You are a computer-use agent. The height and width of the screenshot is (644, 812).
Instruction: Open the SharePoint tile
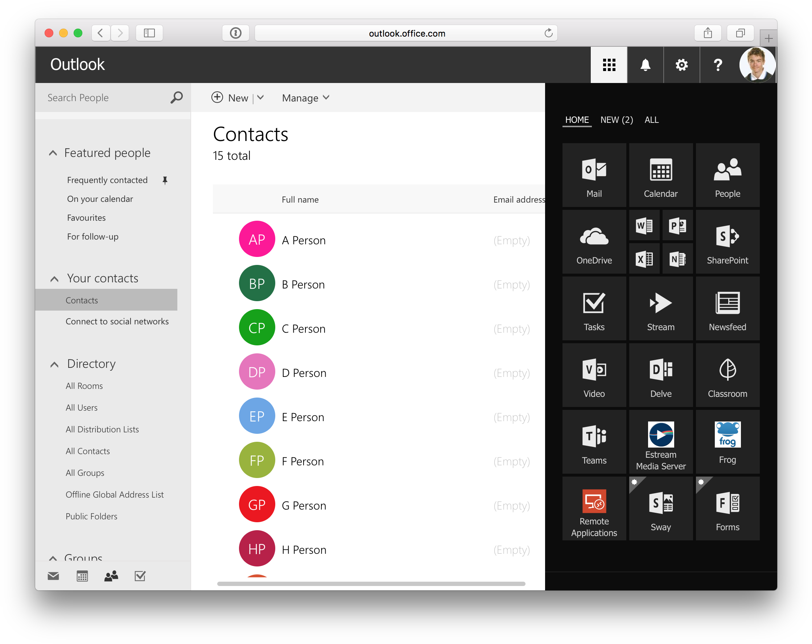727,242
